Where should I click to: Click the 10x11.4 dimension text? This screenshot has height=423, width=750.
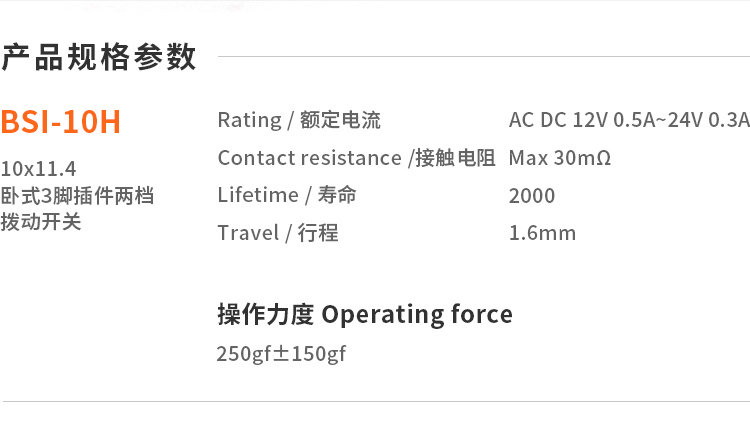tap(39, 167)
